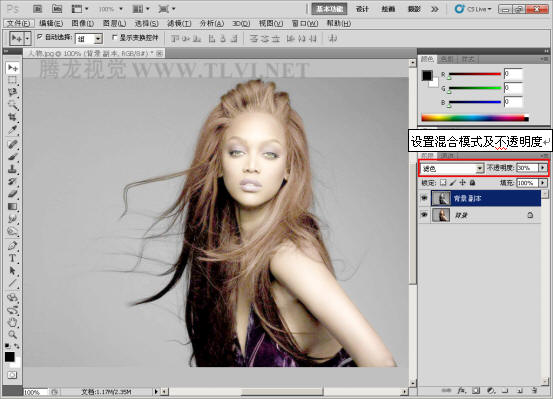Swap foreground and background colors
This screenshot has width=553, height=399.
17,346
